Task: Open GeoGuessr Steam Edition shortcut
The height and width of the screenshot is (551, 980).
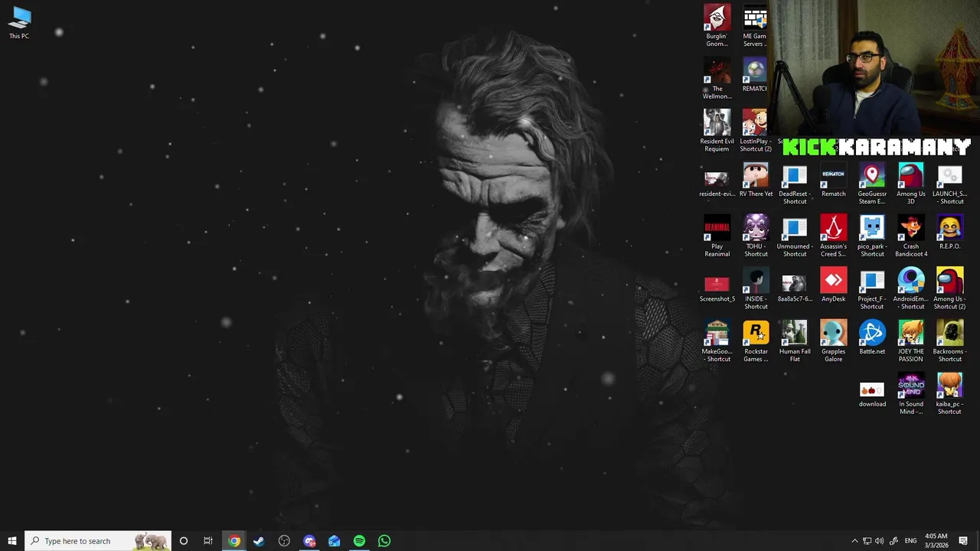Action: (872, 184)
